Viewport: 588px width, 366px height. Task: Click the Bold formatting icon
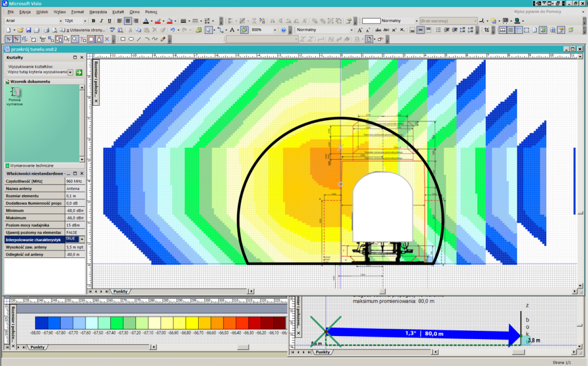93,21
